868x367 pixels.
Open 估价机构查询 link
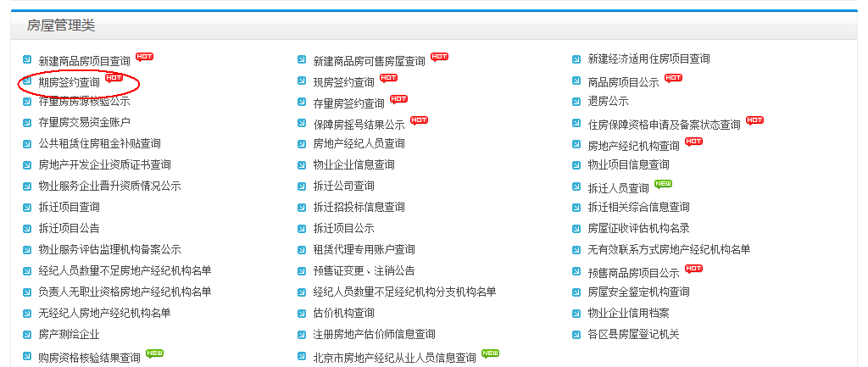[344, 314]
